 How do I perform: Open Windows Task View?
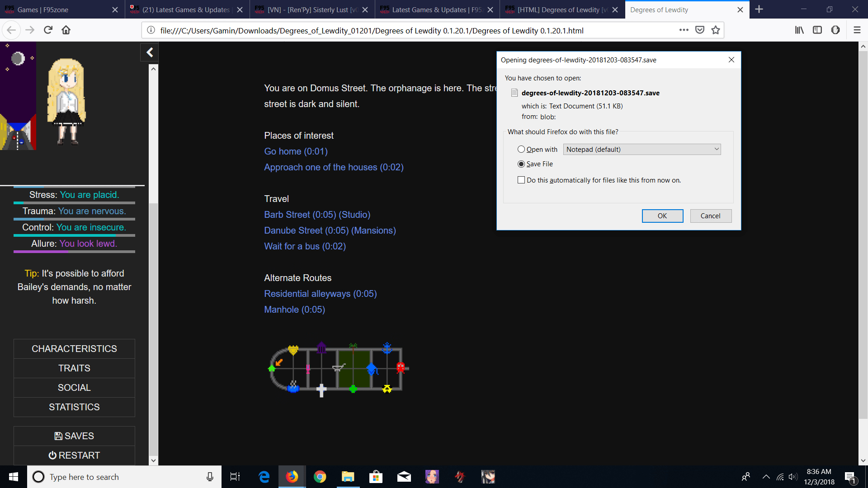click(235, 477)
